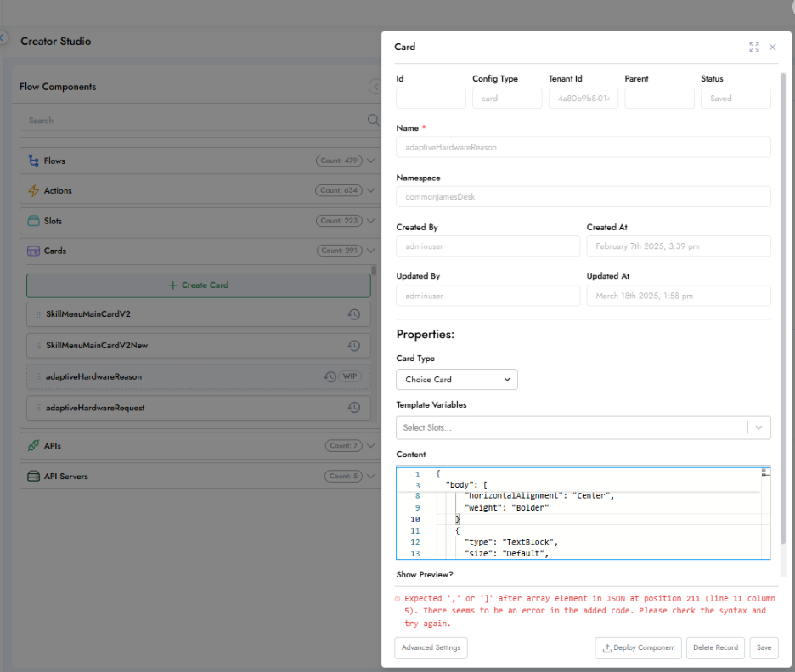
Task: Click the Actions lightning bolt icon
Action: 33,190
